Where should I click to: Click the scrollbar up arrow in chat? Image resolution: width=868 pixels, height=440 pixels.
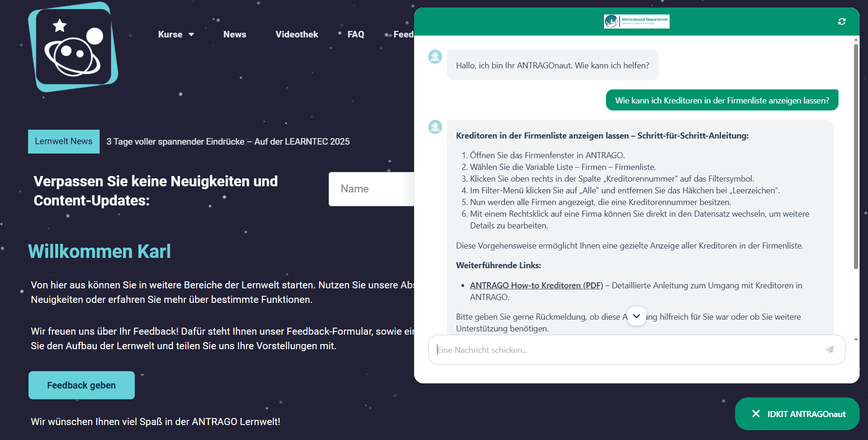pyautogui.click(x=856, y=40)
